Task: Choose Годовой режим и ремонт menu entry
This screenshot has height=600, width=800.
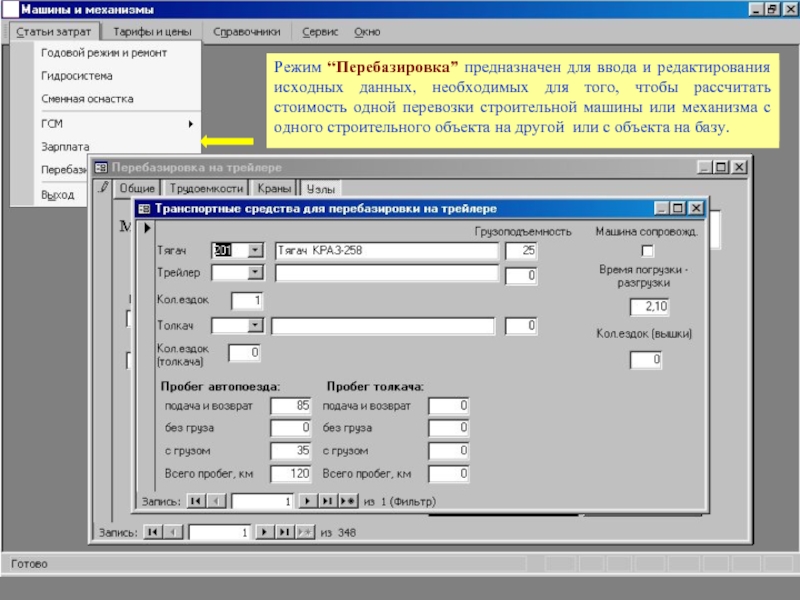Action: click(x=104, y=53)
